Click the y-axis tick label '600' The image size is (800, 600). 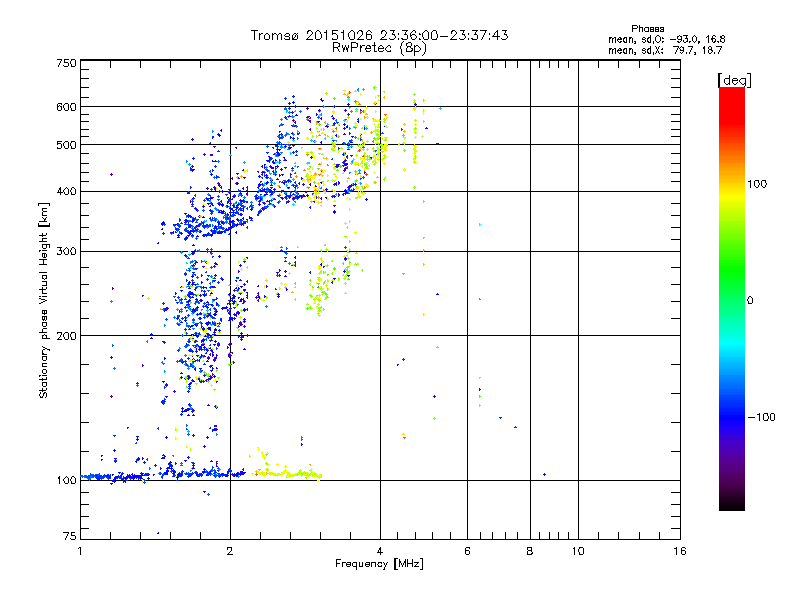tap(67, 107)
